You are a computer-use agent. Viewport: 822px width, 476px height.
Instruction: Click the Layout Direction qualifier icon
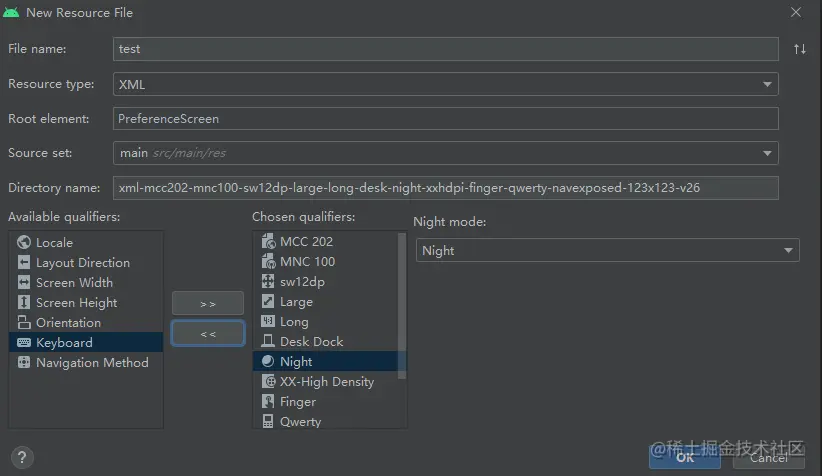24,262
